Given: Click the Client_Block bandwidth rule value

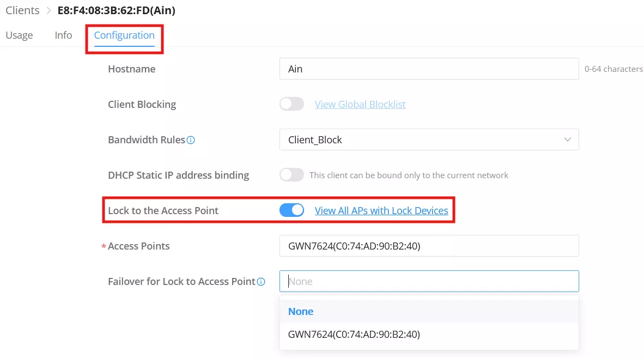Looking at the screenshot, I should [315, 140].
